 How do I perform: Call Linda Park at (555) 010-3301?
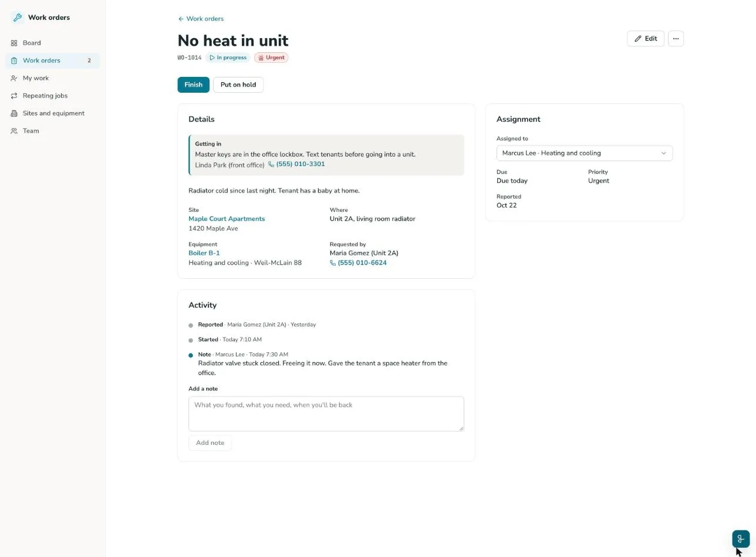click(296, 164)
